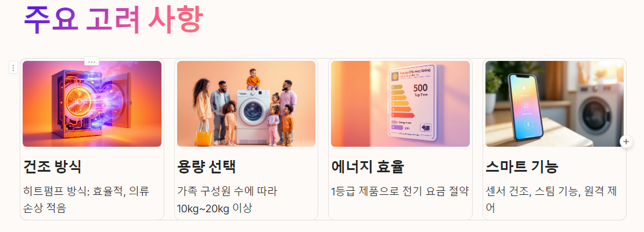Image resolution: width=644 pixels, height=232 pixels.
Task: Select the energy efficiency label image
Action: tap(400, 104)
